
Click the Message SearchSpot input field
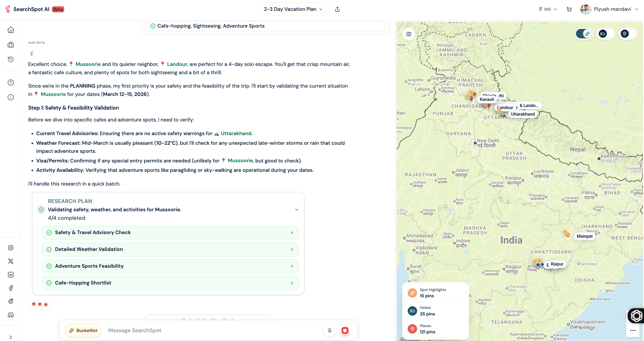[x=213, y=330]
